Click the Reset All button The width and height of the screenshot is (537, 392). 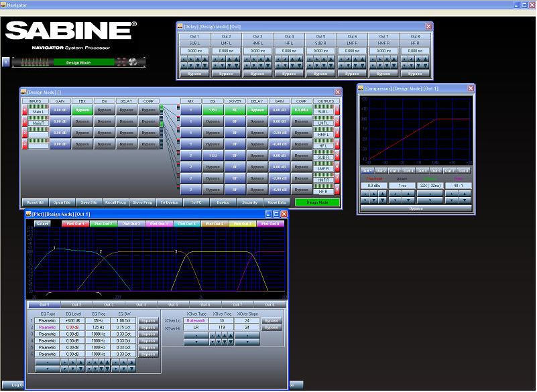35,202
